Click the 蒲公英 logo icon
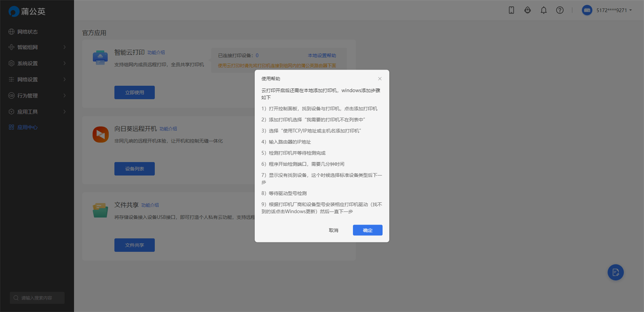This screenshot has width=644, height=312. (14, 11)
